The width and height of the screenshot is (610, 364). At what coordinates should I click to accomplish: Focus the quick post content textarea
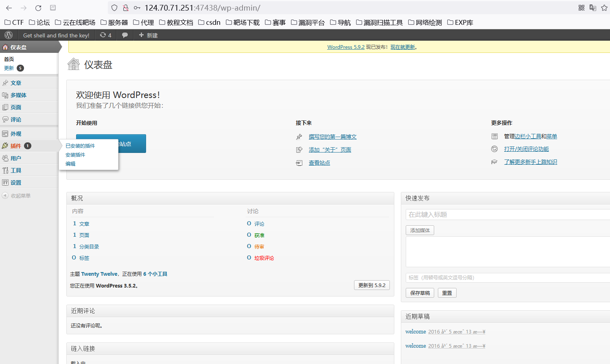click(x=507, y=252)
